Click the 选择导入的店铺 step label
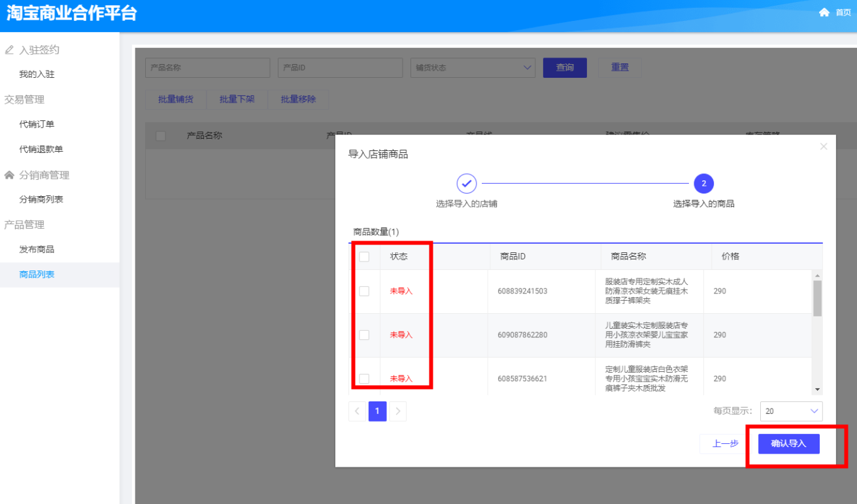 coord(467,204)
